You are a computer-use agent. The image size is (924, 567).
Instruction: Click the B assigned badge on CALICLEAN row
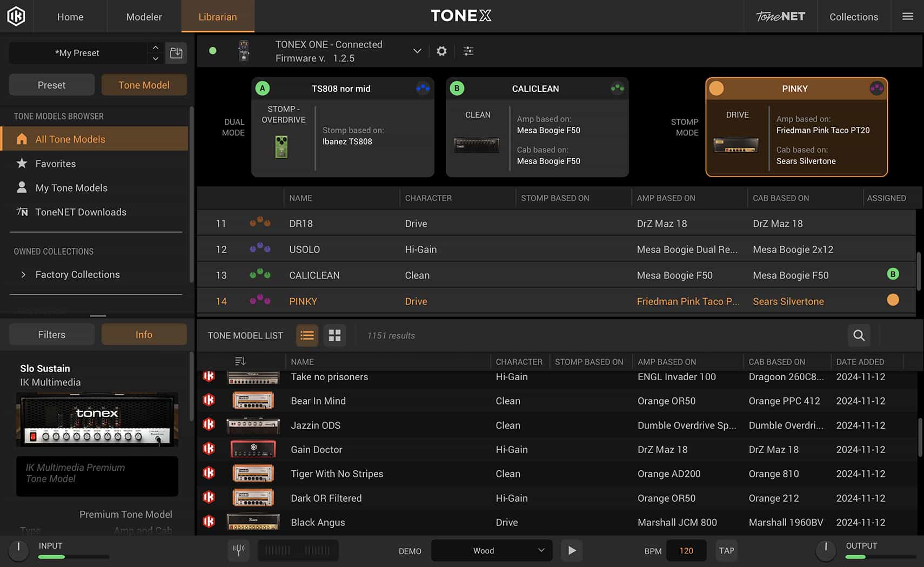pyautogui.click(x=893, y=274)
